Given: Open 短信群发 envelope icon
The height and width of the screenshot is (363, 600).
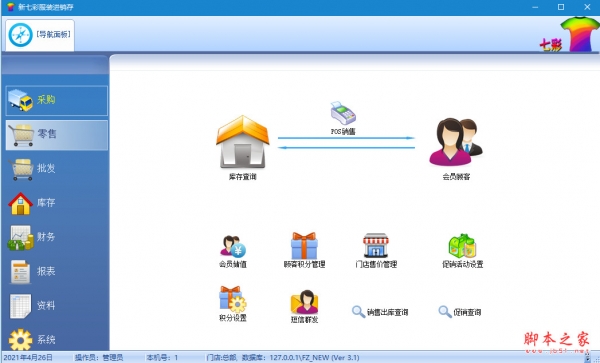Looking at the screenshot, I should point(304,302).
